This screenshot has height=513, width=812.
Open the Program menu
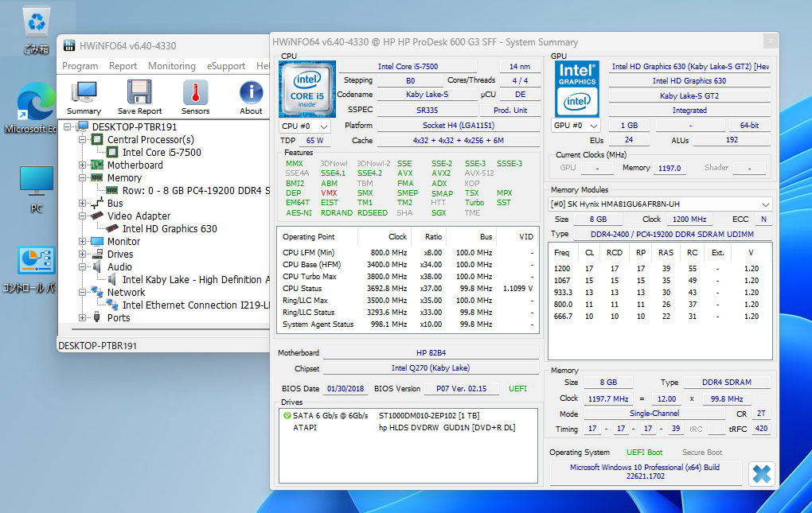point(80,66)
